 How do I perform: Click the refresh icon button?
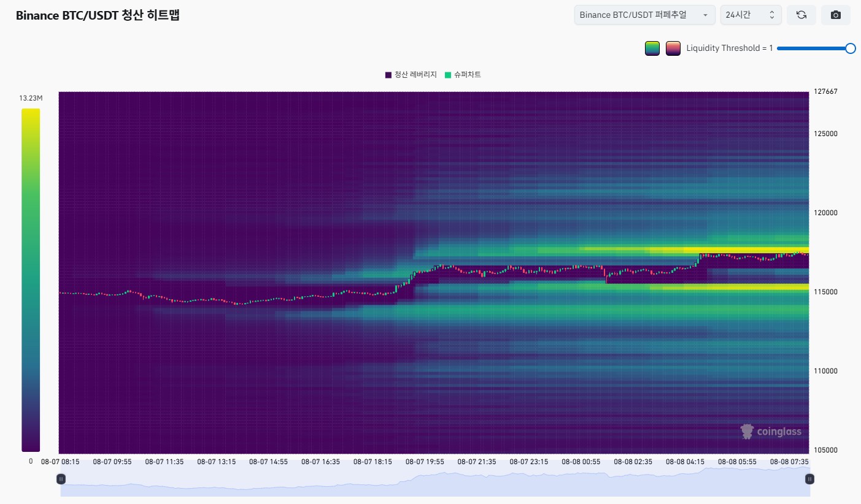pyautogui.click(x=801, y=15)
